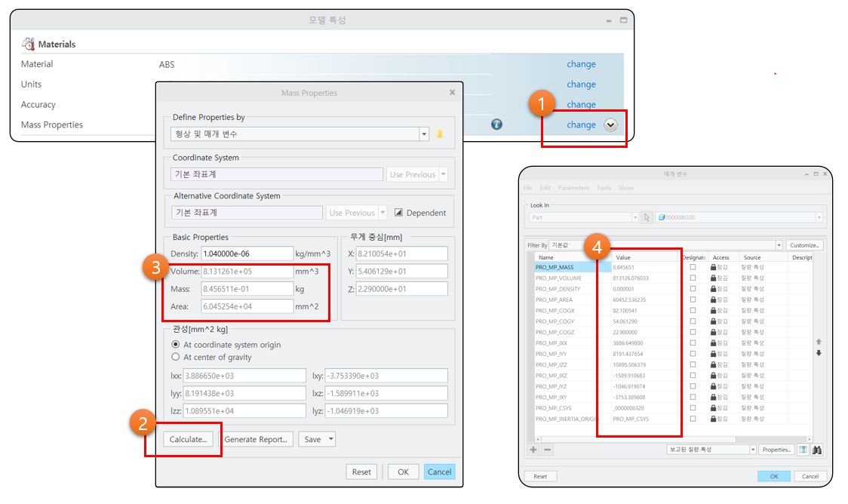The image size is (848, 504).
Task: Click the binoculars find icon
Action: point(816,450)
